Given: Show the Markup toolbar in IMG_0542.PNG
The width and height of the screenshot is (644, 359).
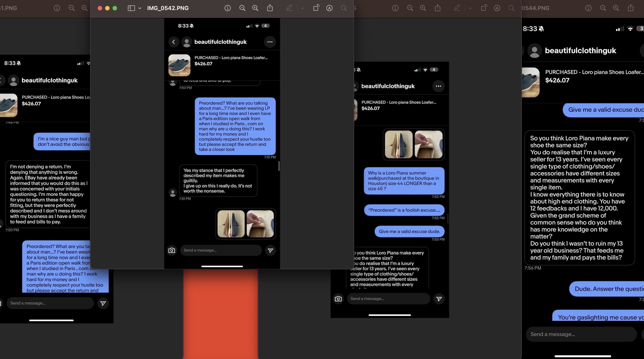Looking at the screenshot, I should (329, 8).
